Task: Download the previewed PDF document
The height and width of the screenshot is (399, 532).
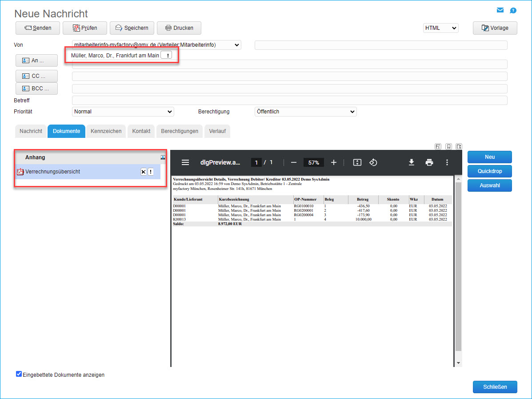Action: pos(412,162)
